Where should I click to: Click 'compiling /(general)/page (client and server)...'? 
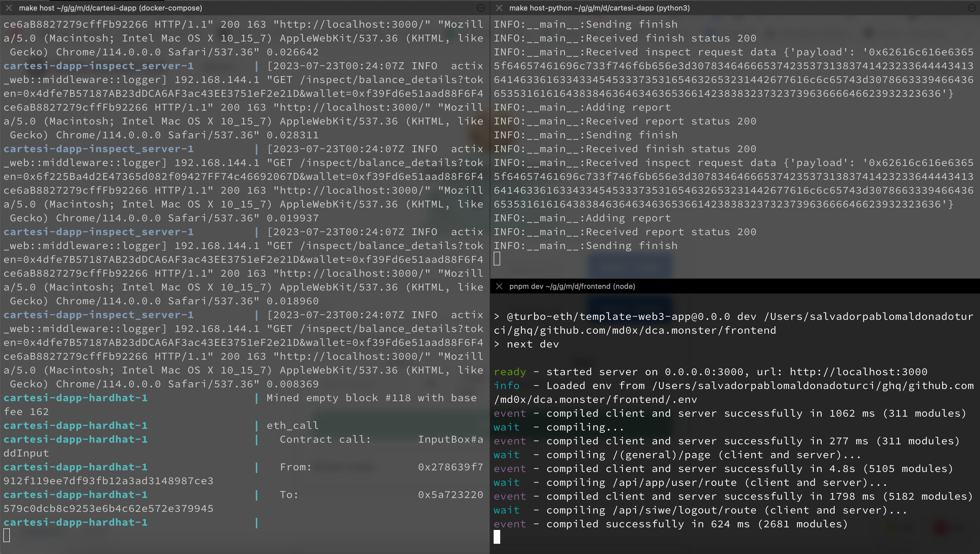pyautogui.click(x=704, y=455)
